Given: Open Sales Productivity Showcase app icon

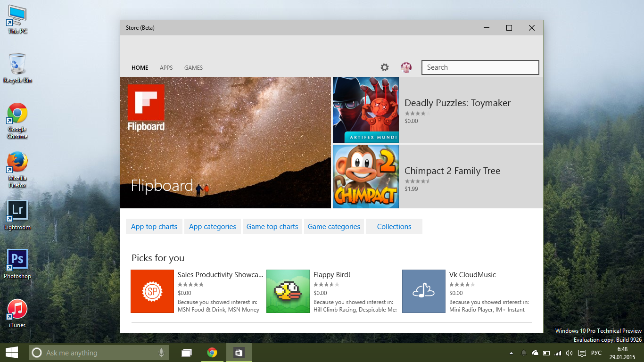Looking at the screenshot, I should [152, 291].
